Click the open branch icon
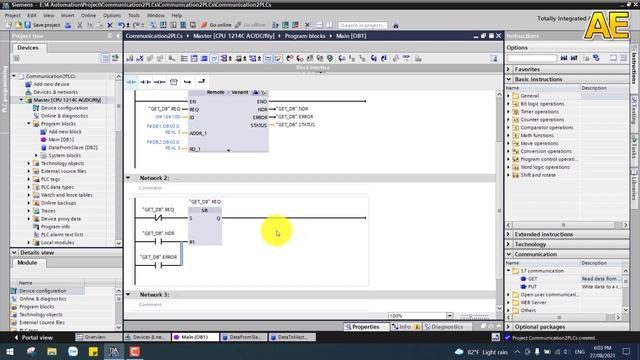The image size is (640, 360). click(x=187, y=82)
